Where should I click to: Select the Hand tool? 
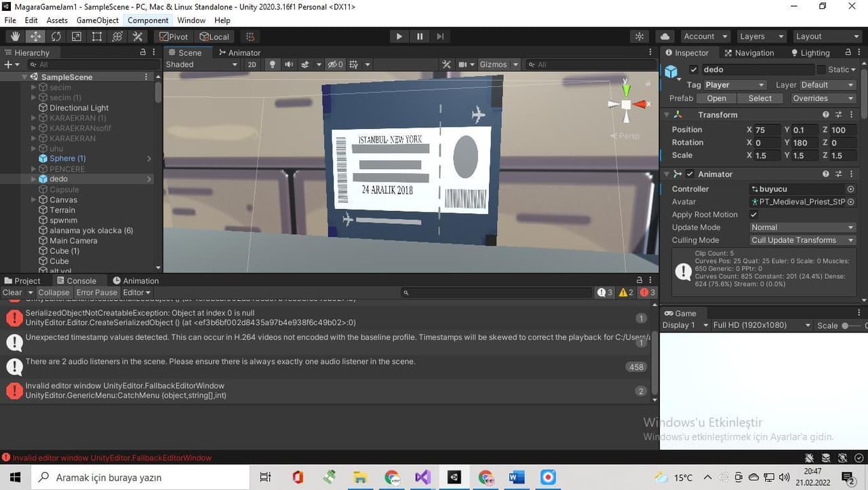pyautogui.click(x=15, y=37)
